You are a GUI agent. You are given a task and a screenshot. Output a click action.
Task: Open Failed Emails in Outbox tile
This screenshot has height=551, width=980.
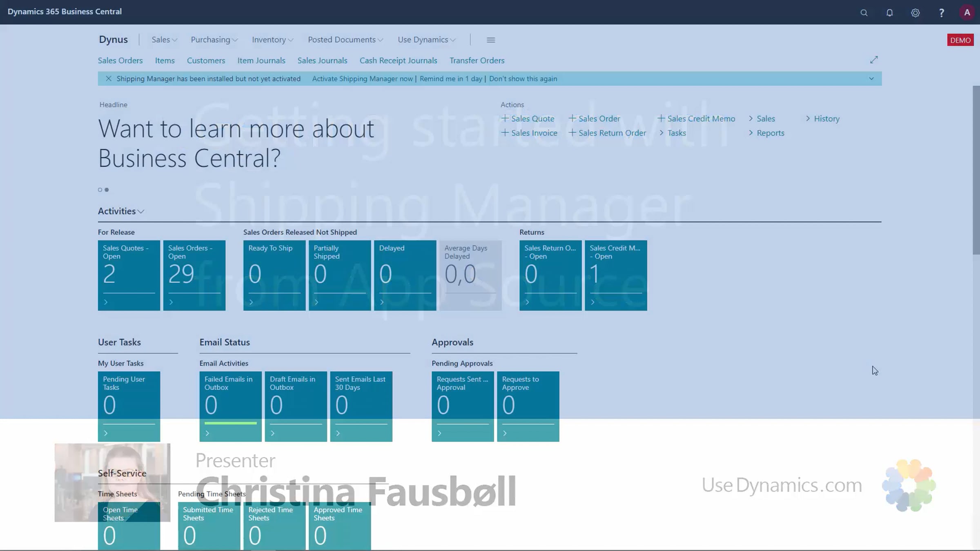click(x=231, y=407)
